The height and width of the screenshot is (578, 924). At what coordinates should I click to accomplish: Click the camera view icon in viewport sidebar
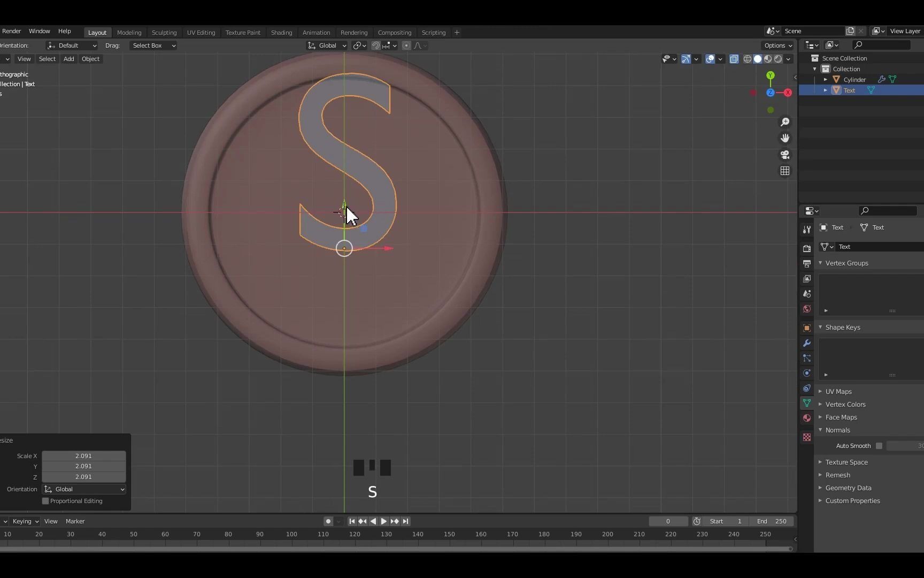pyautogui.click(x=785, y=155)
